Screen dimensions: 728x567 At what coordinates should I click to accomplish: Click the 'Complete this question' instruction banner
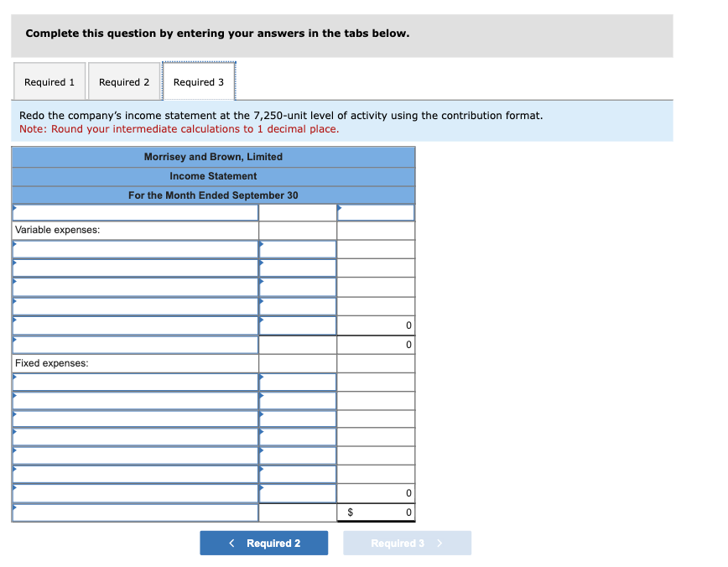[342, 36]
